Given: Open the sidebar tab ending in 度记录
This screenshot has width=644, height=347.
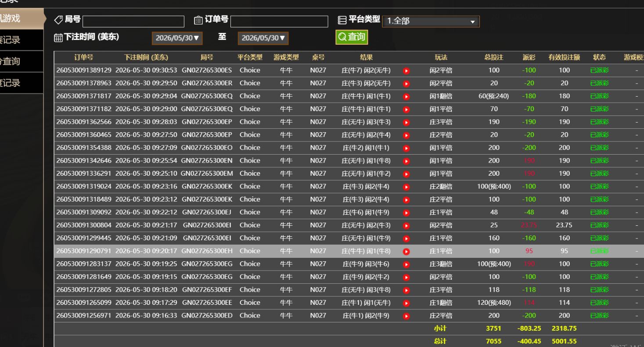Looking at the screenshot, I should point(22,83).
